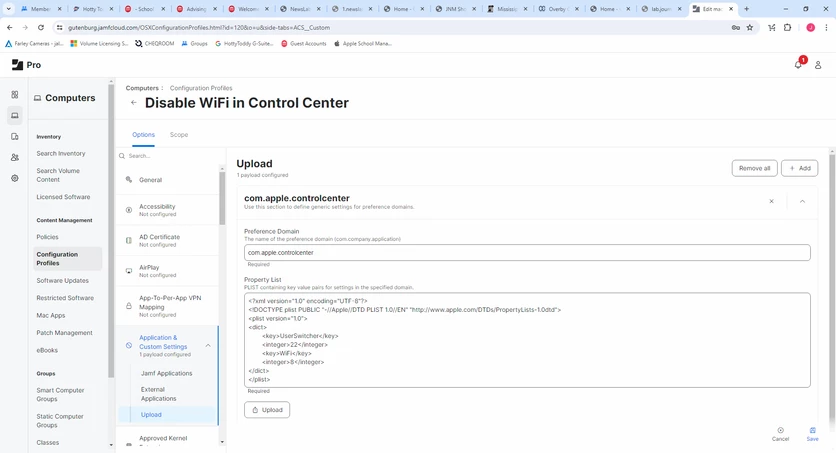The image size is (836, 453).
Task: Open the CHEQROOM bookmark
Action: (x=155, y=44)
